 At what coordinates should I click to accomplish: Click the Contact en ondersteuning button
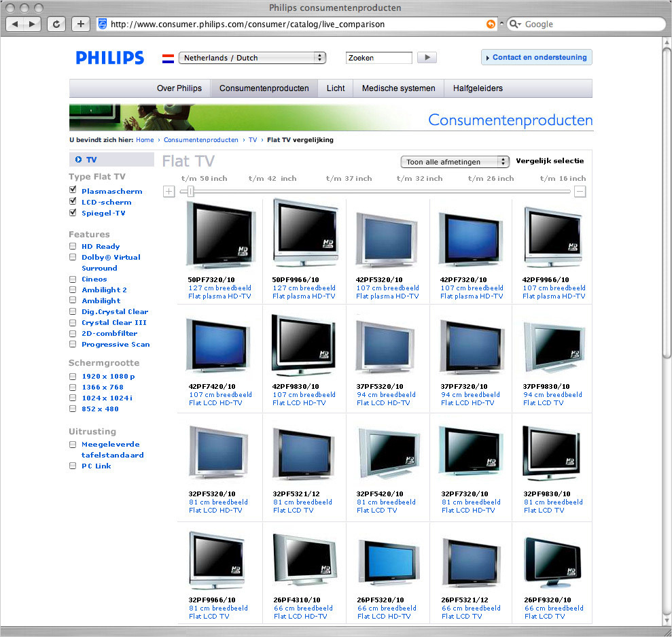coord(537,57)
